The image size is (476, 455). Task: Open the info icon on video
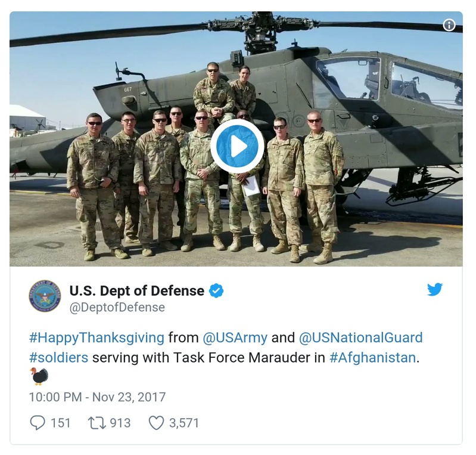click(449, 25)
